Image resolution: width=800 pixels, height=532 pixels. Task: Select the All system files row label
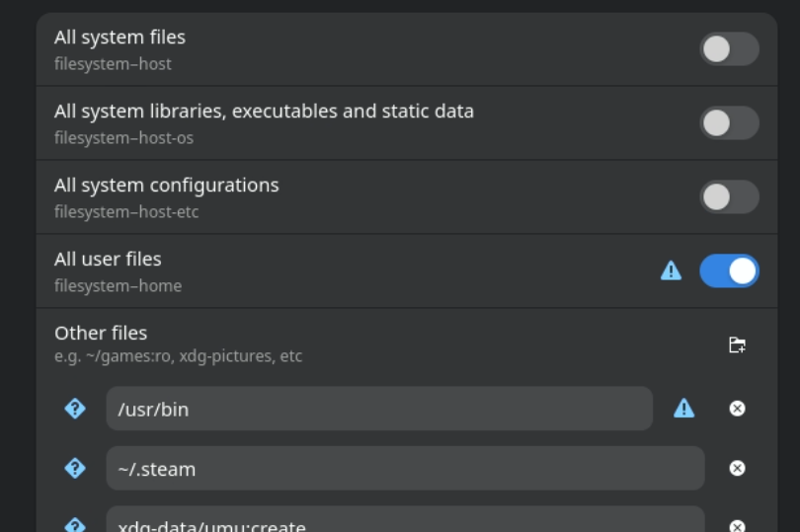click(120, 38)
